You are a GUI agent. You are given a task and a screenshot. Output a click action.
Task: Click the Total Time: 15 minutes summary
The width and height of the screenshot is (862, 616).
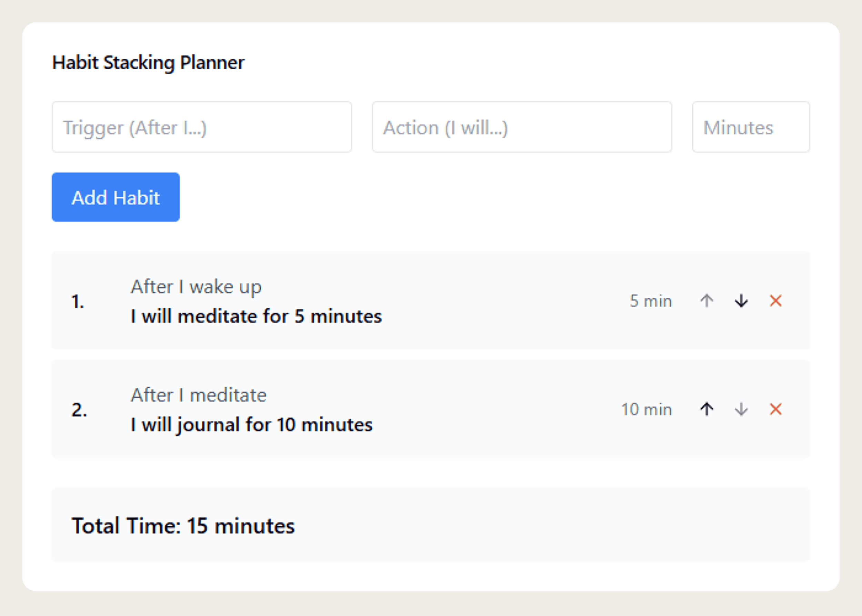tap(183, 525)
